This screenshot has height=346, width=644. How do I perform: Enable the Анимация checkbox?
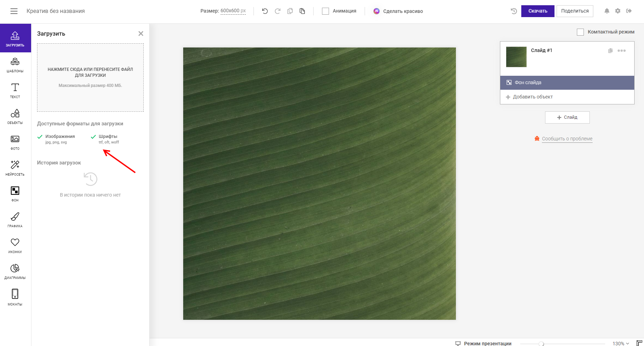(x=325, y=11)
